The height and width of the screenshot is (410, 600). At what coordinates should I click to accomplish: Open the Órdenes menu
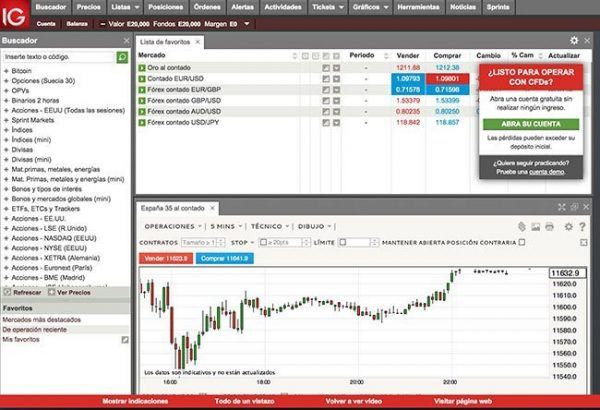[207, 7]
